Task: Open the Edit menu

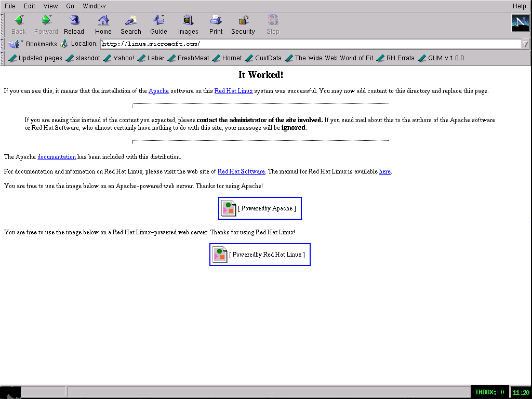Action: [29, 6]
